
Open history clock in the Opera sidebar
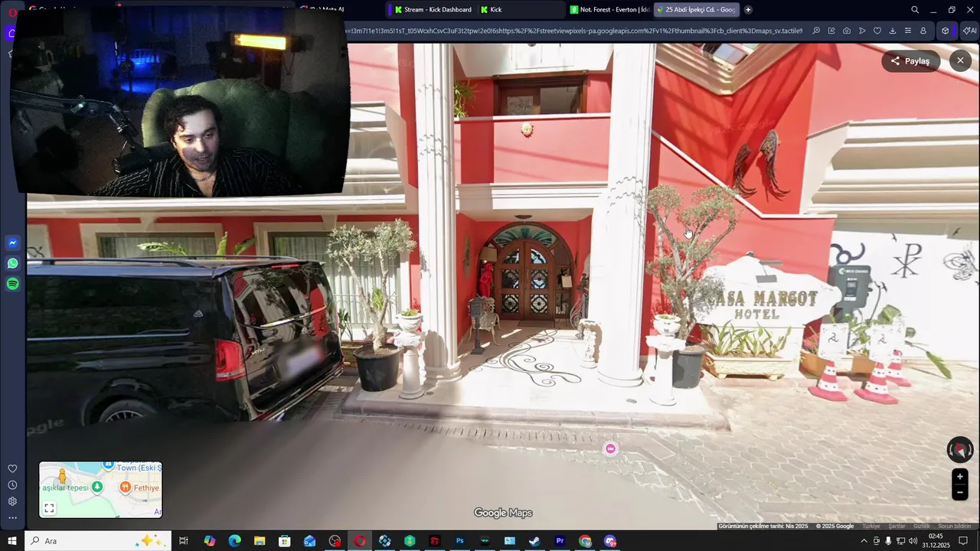coord(12,485)
